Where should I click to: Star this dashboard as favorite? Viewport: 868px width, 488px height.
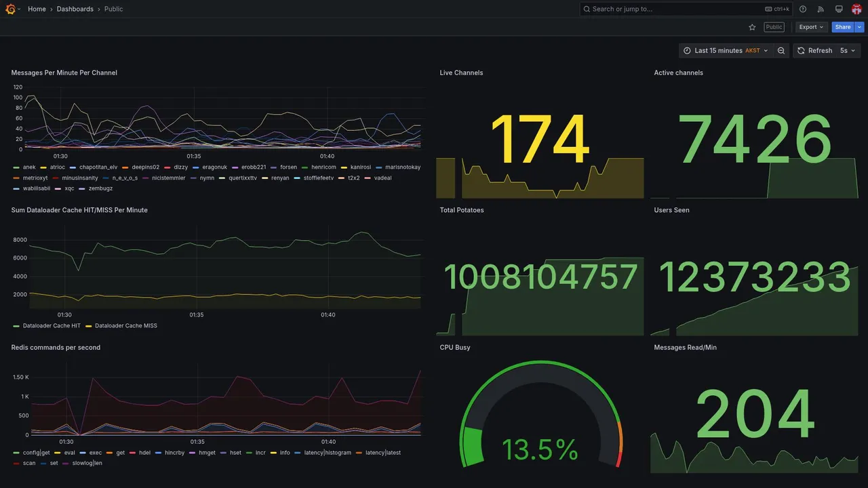752,27
